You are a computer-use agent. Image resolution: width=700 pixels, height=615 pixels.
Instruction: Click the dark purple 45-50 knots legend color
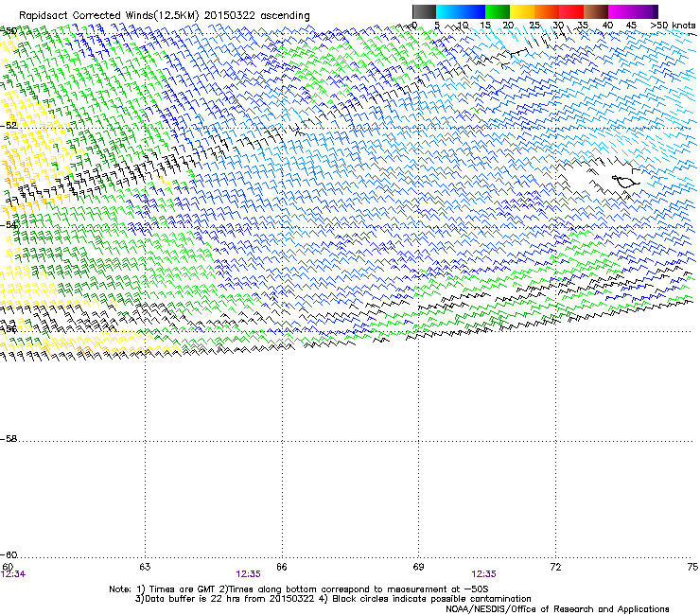[645, 11]
